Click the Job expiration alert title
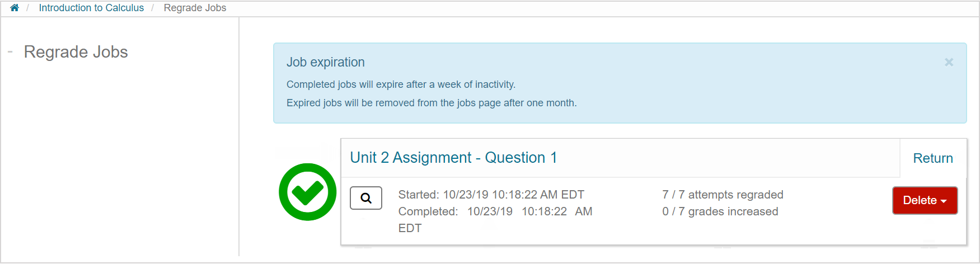This screenshot has height=264, width=980. [x=325, y=62]
